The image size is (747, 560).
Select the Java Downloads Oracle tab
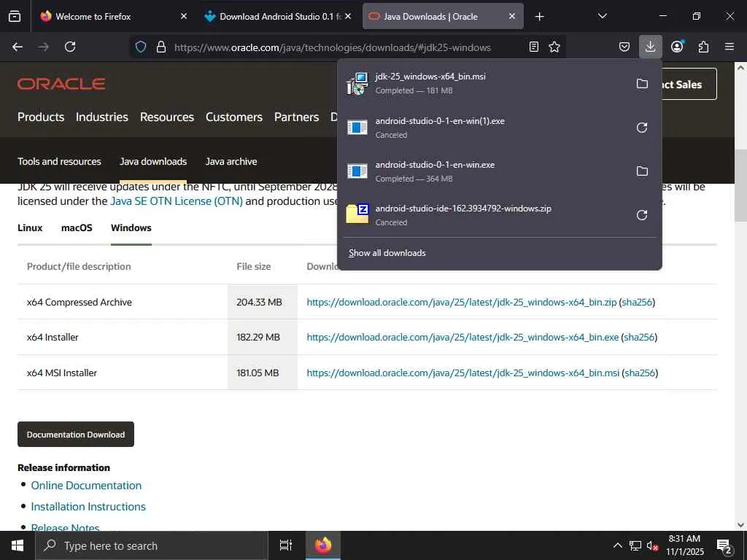443,16
